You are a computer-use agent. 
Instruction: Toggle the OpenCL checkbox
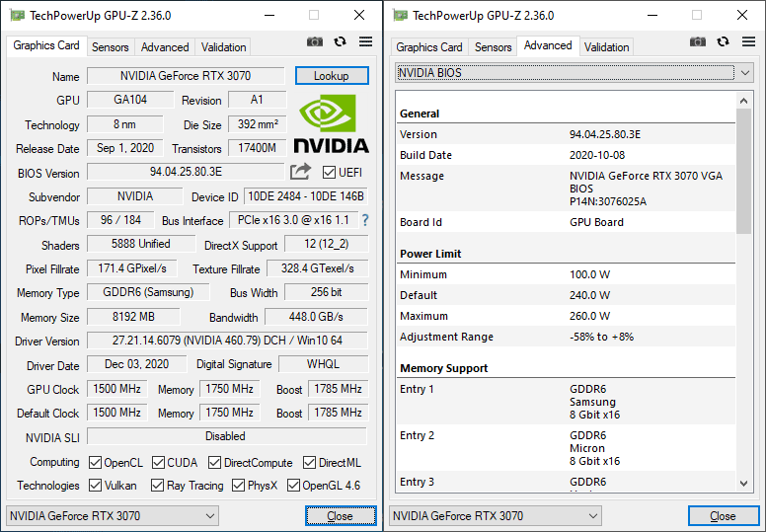click(95, 463)
